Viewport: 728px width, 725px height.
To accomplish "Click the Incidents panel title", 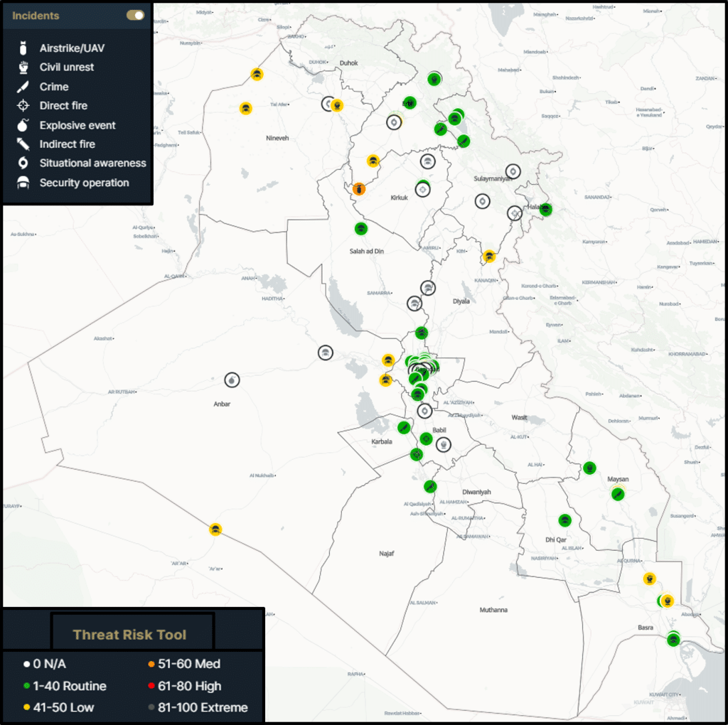I will [x=36, y=15].
